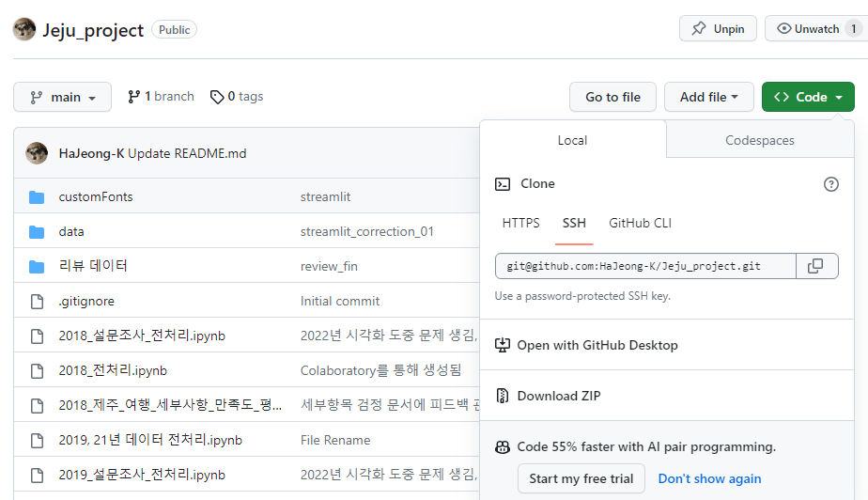868x500 pixels.
Task: Open the Jeju_project repository title link
Action: coord(93,30)
